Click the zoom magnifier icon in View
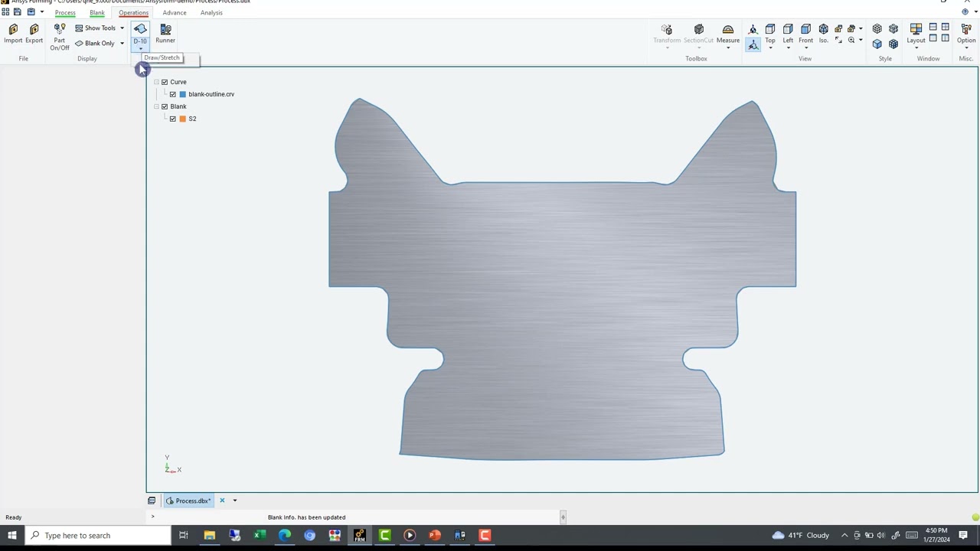 (x=851, y=40)
